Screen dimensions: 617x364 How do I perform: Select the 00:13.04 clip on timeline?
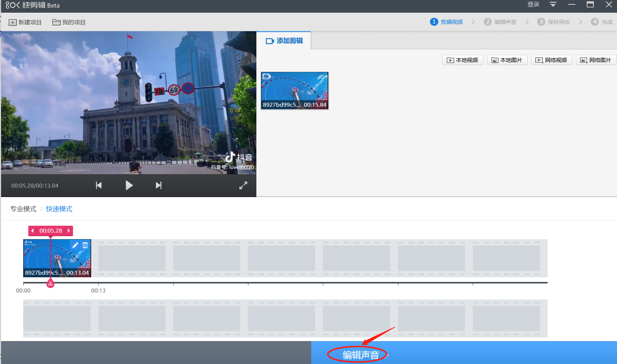pyautogui.click(x=57, y=258)
